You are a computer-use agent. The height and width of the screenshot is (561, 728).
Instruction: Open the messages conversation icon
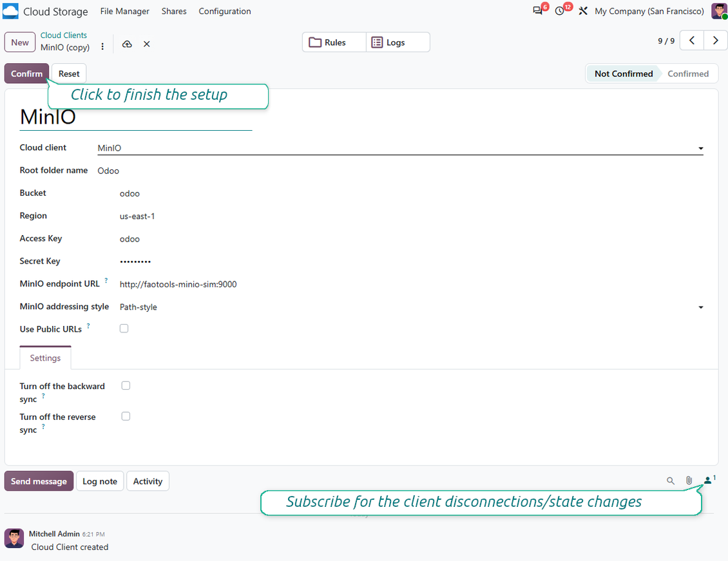538,11
